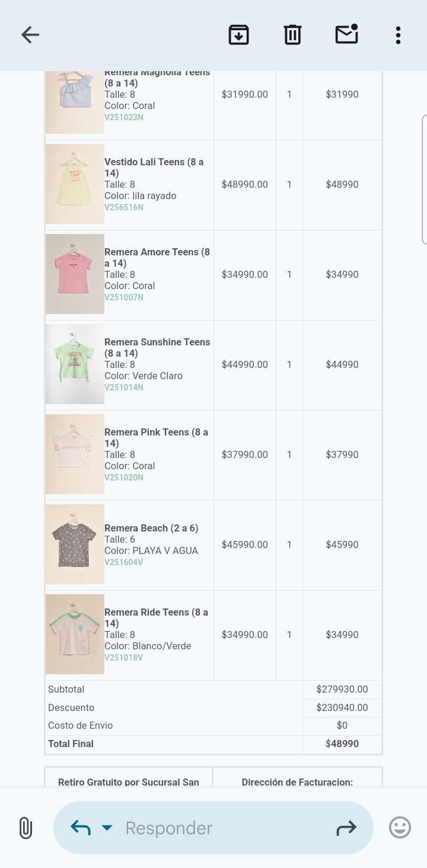Tap the forward arrow icon
Image resolution: width=427 pixels, height=868 pixels.
point(346,828)
